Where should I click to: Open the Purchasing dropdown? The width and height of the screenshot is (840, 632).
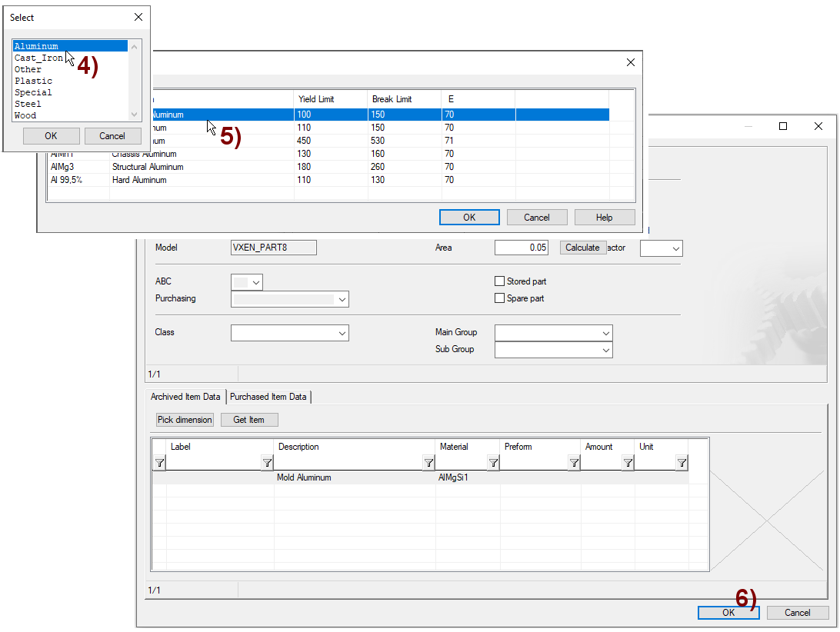[x=342, y=299]
